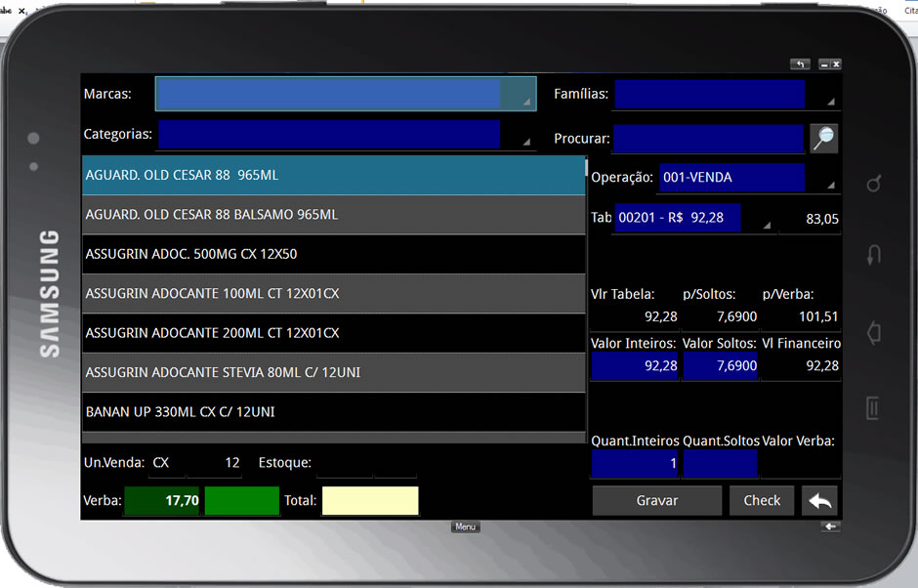Select ASSUGRIN ADOCANTE STEVIA 80ML C/ 12UNI
This screenshot has width=918, height=588.
(x=334, y=372)
